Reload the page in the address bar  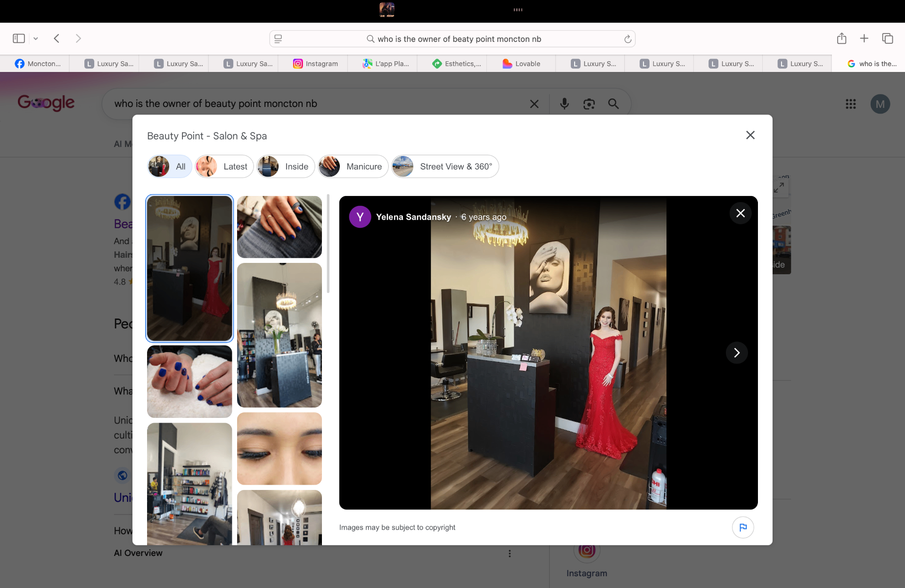(628, 39)
